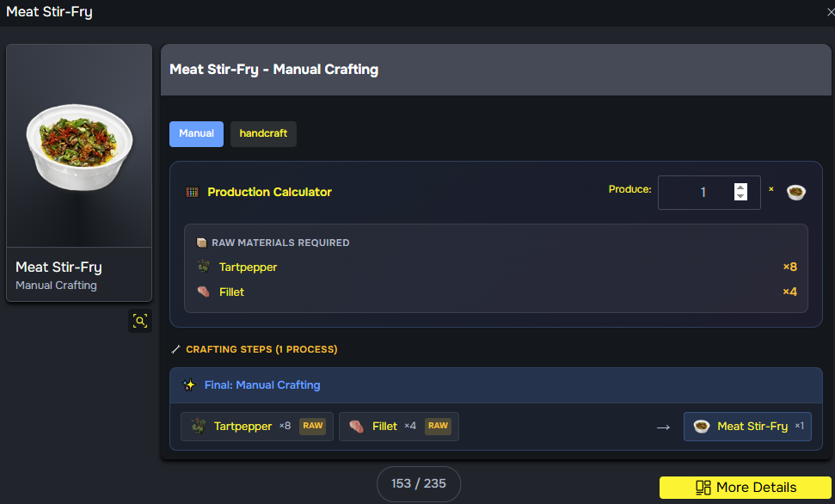The height and width of the screenshot is (504, 835).
Task: Click the crafting steps wand icon
Action: point(175,349)
